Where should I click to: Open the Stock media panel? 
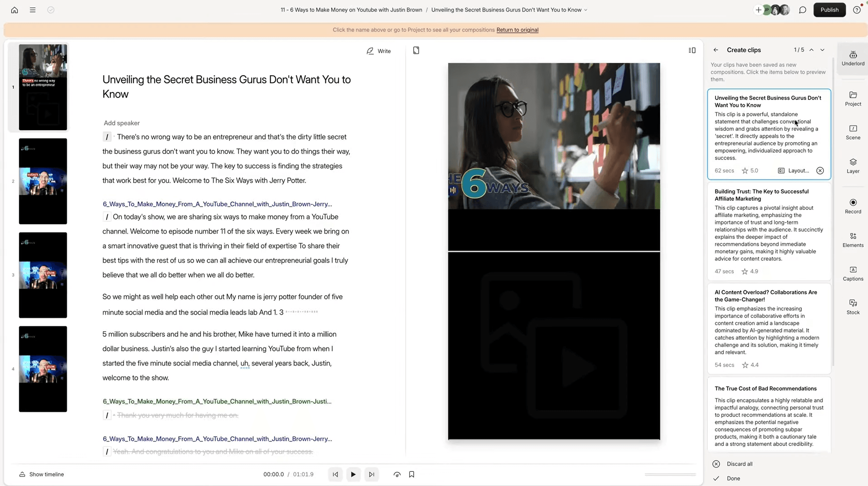click(x=852, y=306)
